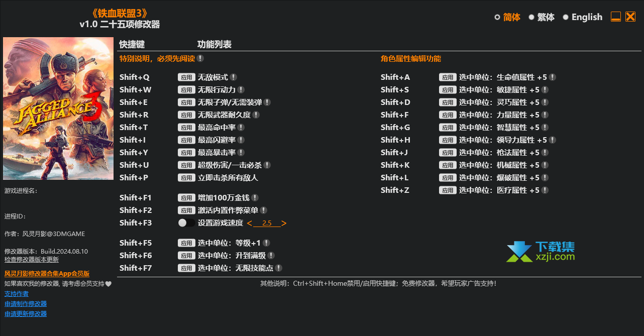Apply the 无敌模式 cheat

[187, 77]
